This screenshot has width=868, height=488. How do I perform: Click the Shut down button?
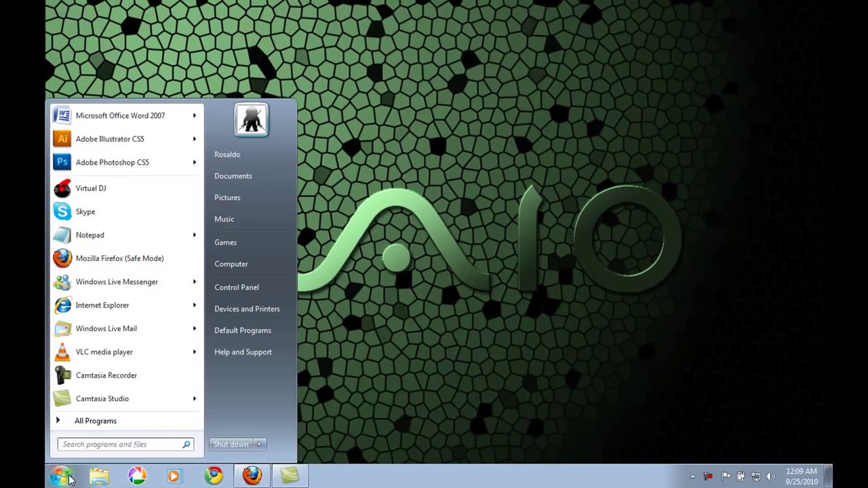pos(231,445)
